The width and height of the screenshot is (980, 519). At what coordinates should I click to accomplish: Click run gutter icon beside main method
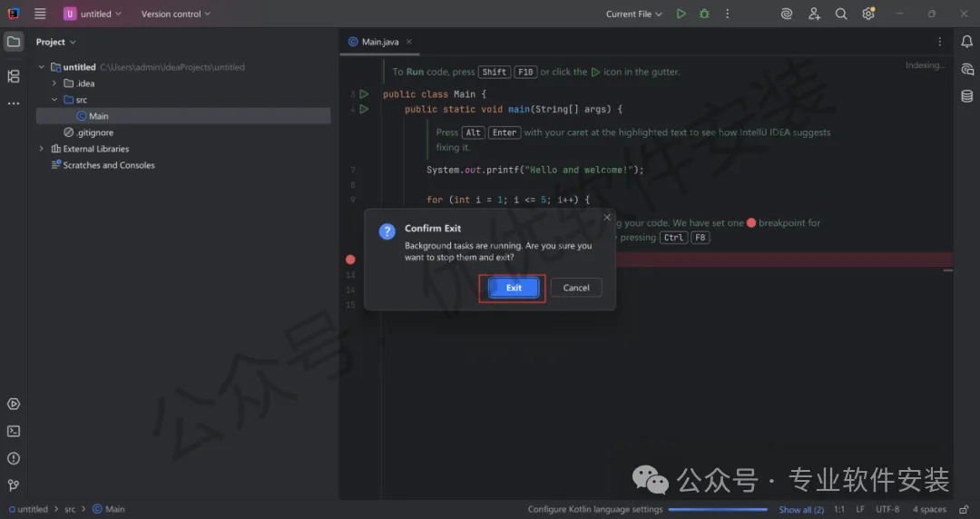364,109
